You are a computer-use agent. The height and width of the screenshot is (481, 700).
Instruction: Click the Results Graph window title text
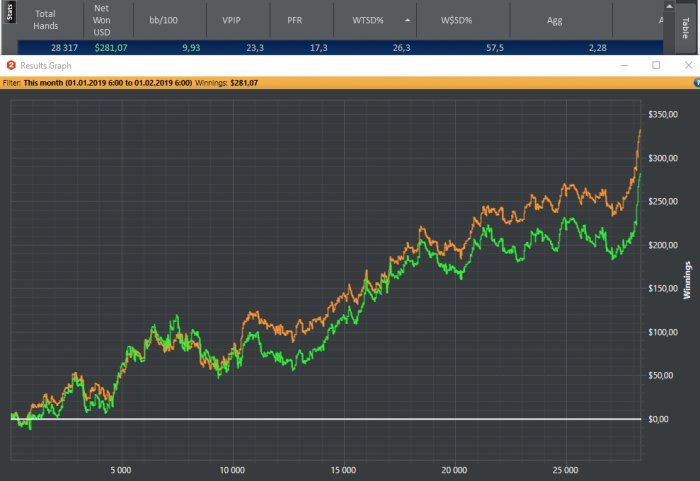[x=46, y=66]
